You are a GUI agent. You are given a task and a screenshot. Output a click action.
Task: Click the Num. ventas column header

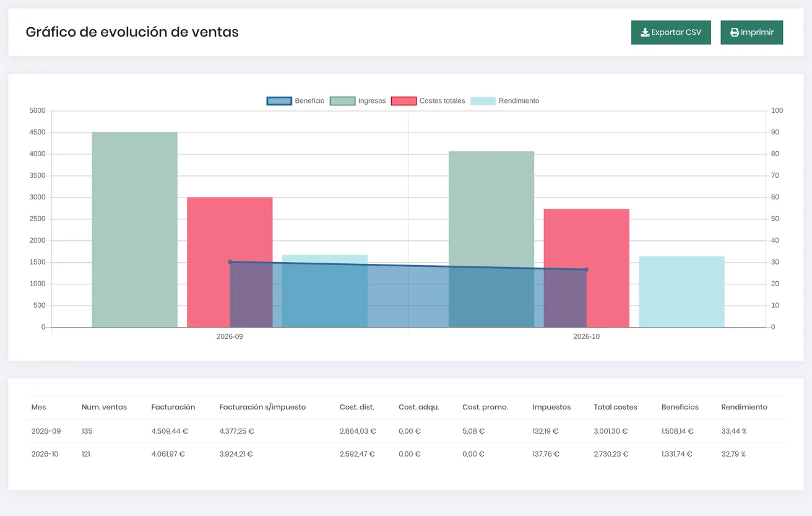[x=104, y=407]
